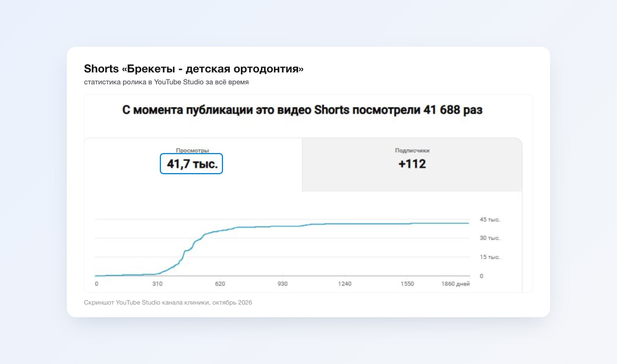The height and width of the screenshot is (364, 617).
Task: Click the 1240 day axis label
Action: [x=345, y=284]
